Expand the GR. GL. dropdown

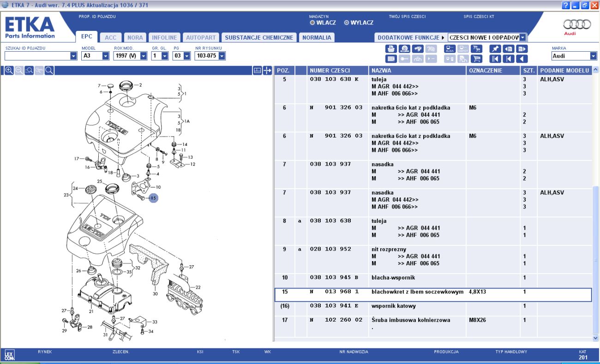[x=165, y=56]
